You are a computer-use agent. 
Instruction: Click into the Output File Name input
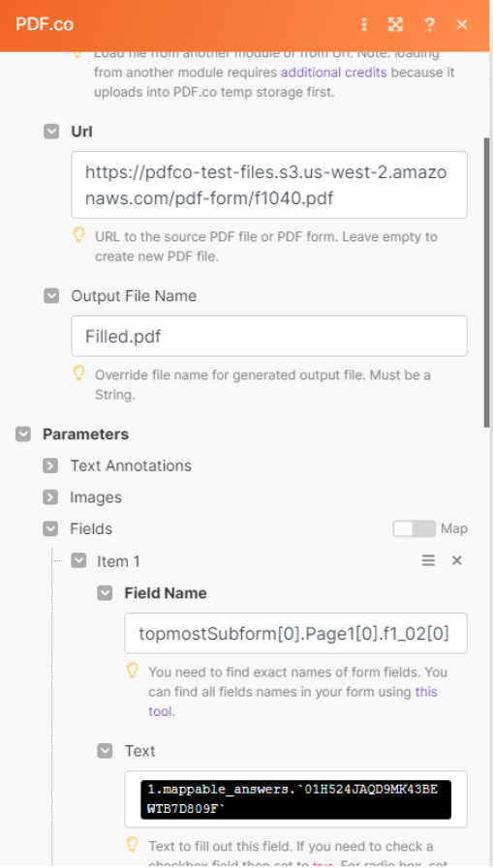click(x=269, y=336)
